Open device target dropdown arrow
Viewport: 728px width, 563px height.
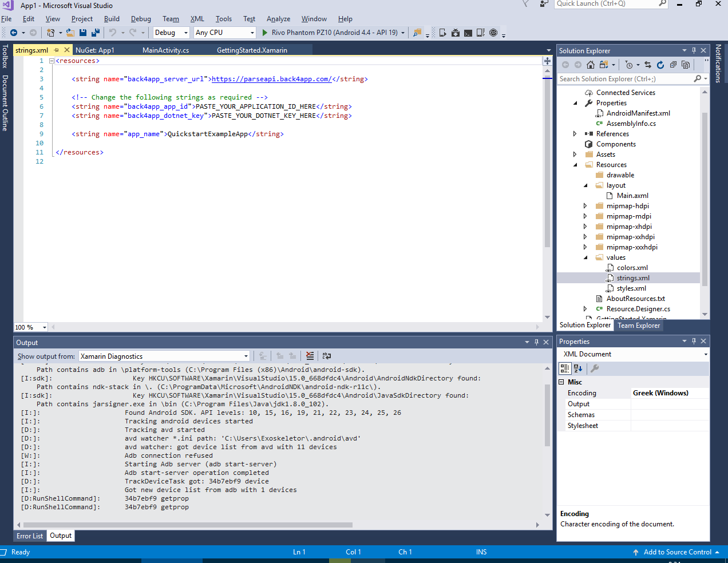[403, 33]
